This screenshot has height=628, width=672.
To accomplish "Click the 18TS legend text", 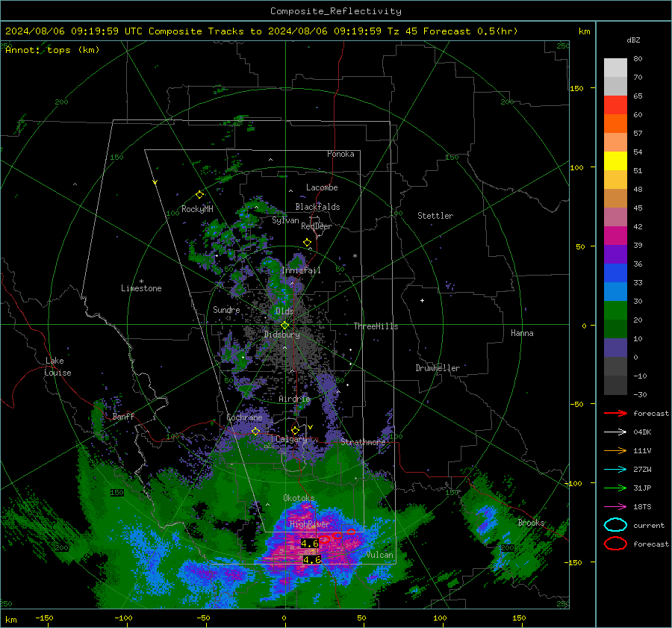I will 642,507.
